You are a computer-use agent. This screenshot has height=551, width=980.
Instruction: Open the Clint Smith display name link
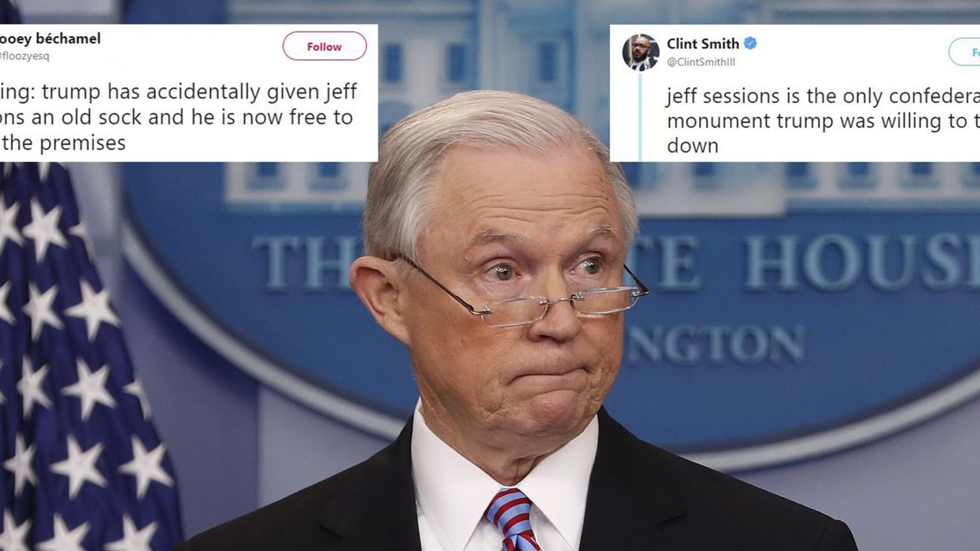[x=702, y=43]
